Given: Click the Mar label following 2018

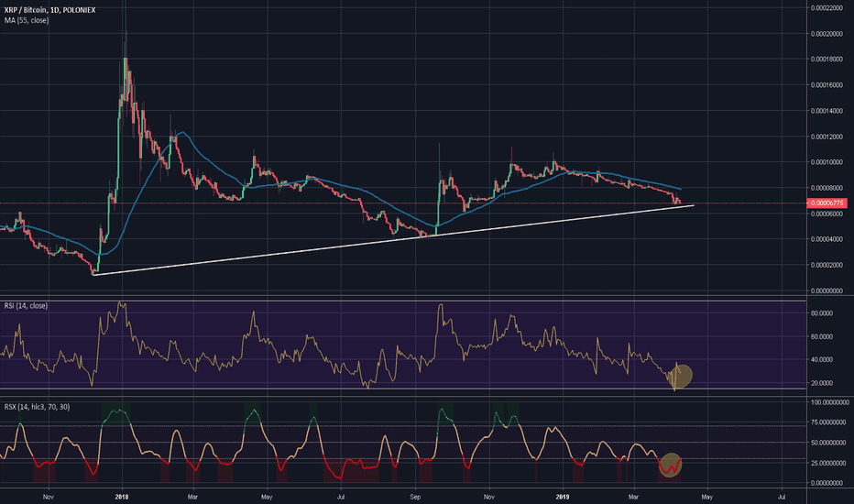Looking at the screenshot, I should pos(192,497).
